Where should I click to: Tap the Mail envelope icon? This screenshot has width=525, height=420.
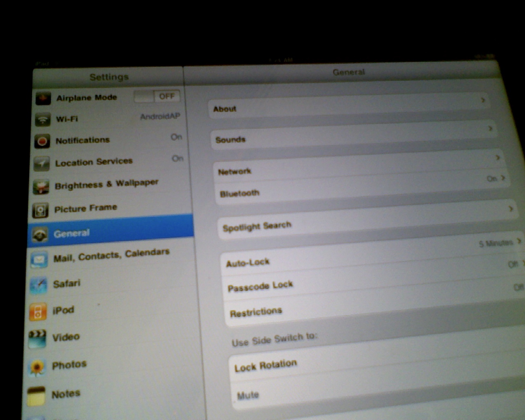pyautogui.click(x=39, y=260)
